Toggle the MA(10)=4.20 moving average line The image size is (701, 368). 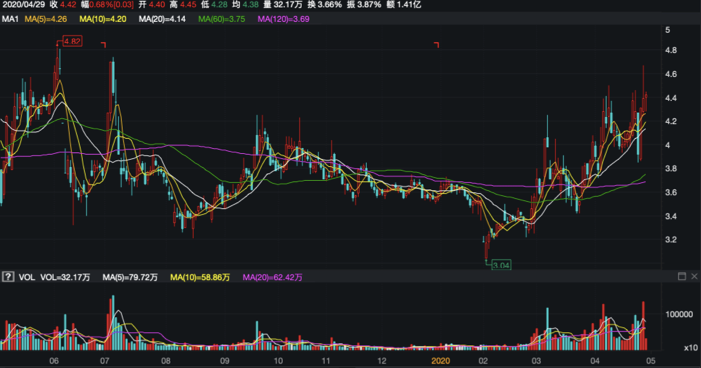(102, 19)
